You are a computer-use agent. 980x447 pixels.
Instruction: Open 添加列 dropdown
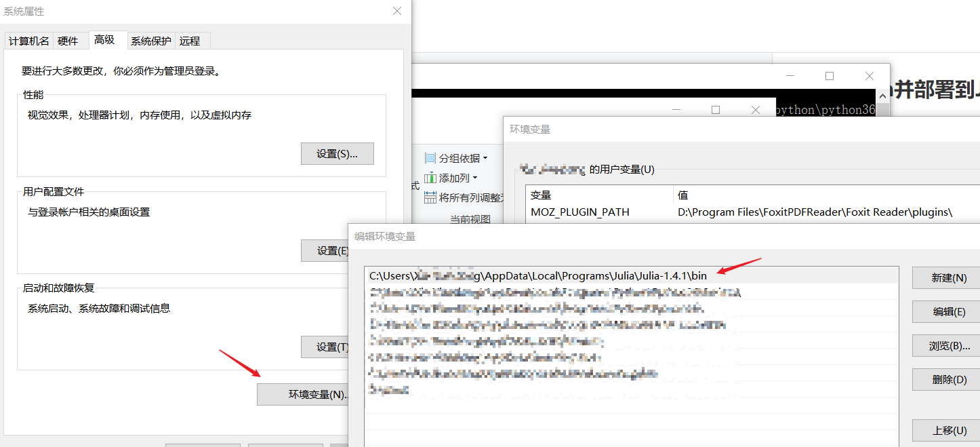point(451,178)
